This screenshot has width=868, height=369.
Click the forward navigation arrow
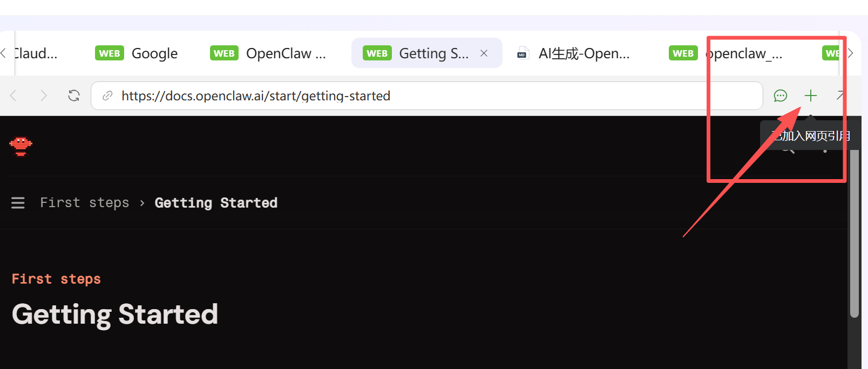click(44, 96)
